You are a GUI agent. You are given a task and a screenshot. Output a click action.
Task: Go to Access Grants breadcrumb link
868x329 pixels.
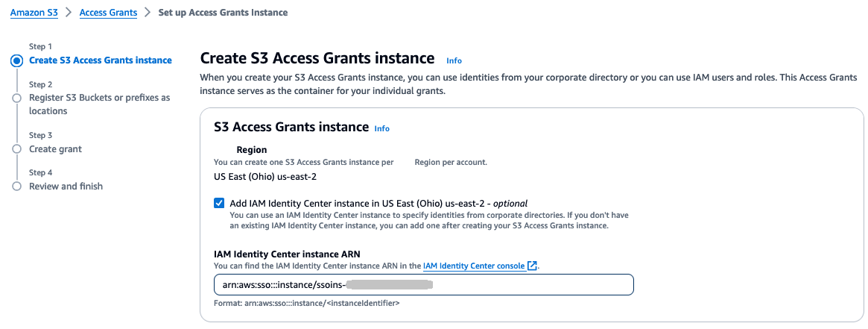tap(108, 13)
